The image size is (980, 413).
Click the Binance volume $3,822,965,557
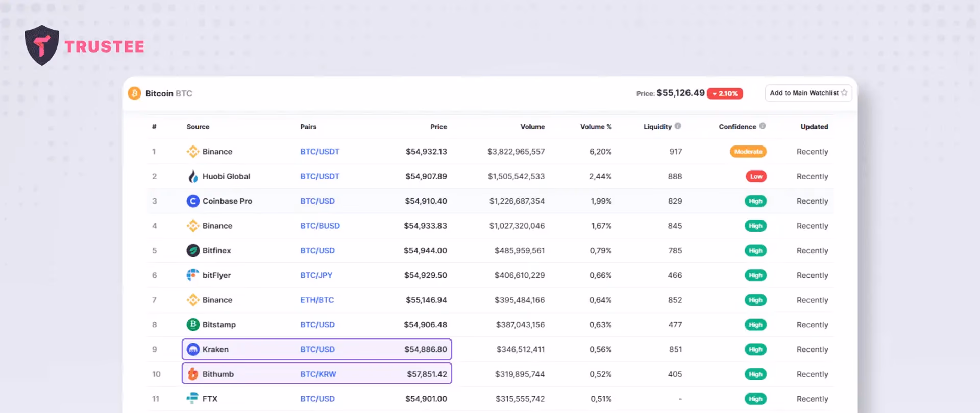pos(516,152)
